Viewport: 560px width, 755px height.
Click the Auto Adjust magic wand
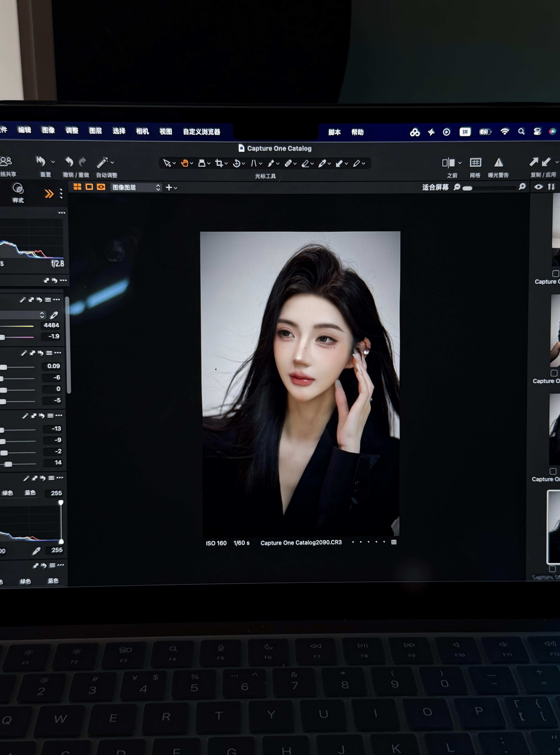(x=102, y=162)
